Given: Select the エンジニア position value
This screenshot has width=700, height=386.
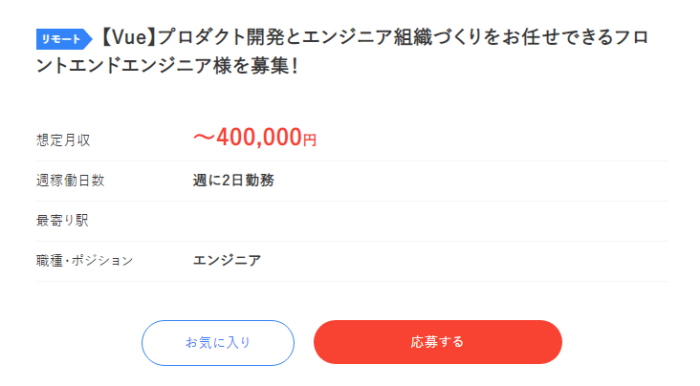Looking at the screenshot, I should click(x=227, y=260).
